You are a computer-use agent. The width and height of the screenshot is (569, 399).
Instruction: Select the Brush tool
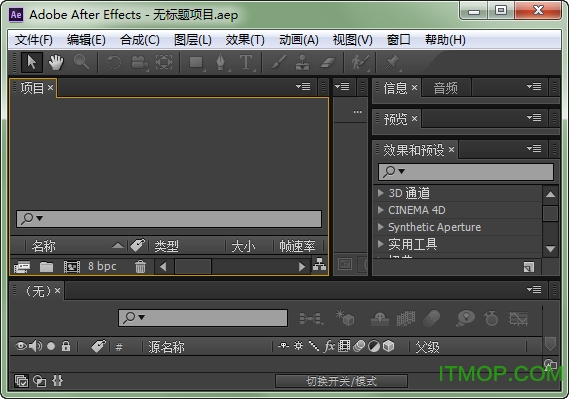click(279, 62)
